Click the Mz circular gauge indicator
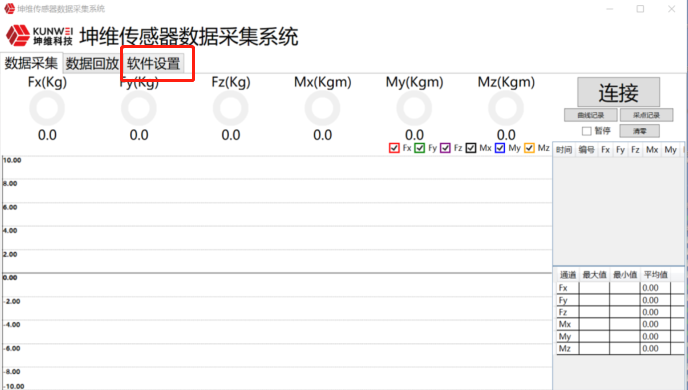 click(x=506, y=108)
